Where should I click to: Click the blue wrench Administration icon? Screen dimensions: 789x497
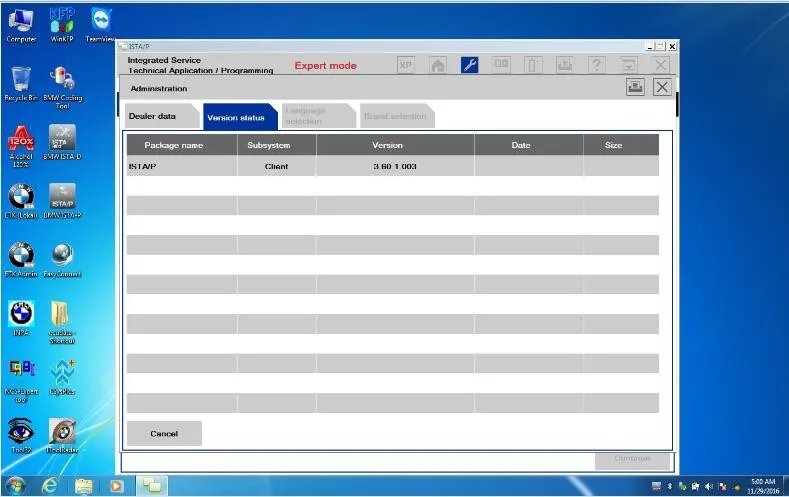(x=469, y=65)
